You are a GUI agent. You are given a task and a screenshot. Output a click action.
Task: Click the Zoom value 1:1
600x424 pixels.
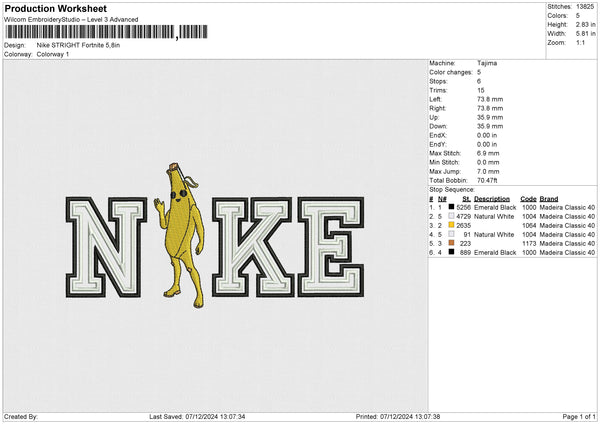pyautogui.click(x=580, y=42)
